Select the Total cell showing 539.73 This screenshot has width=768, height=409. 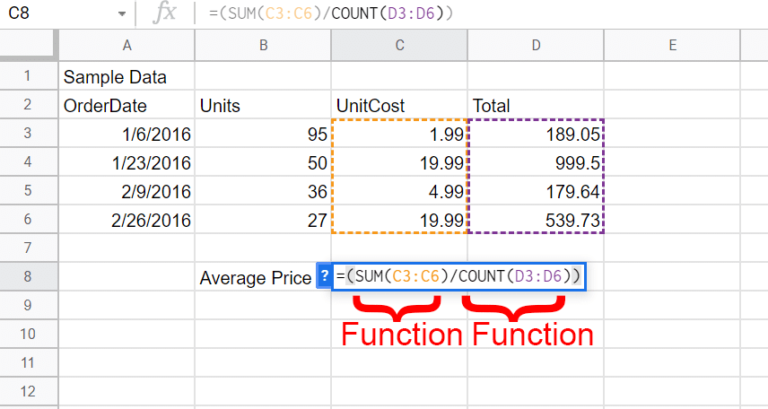tap(536, 219)
